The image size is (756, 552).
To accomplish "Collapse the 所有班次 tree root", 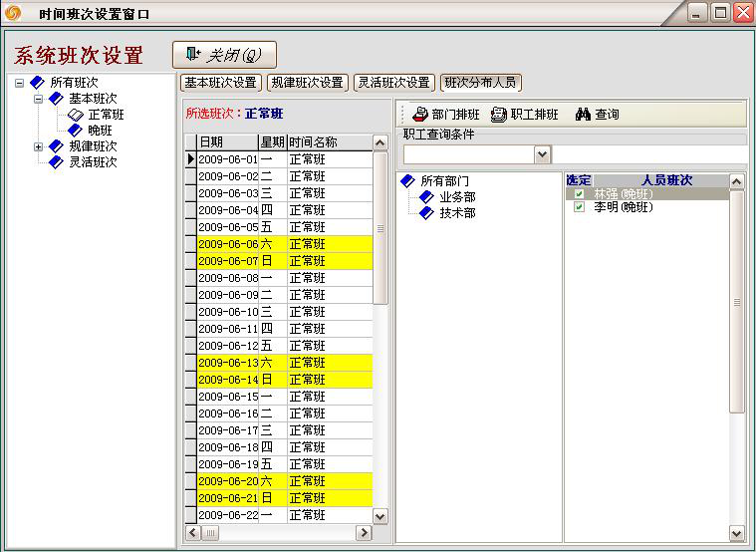I will pyautogui.click(x=20, y=83).
